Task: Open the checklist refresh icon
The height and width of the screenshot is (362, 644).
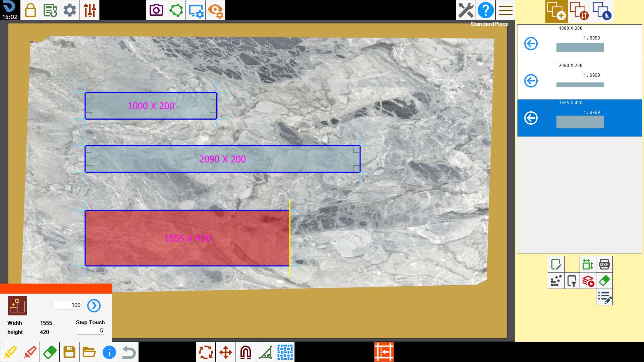Action: coord(50,10)
